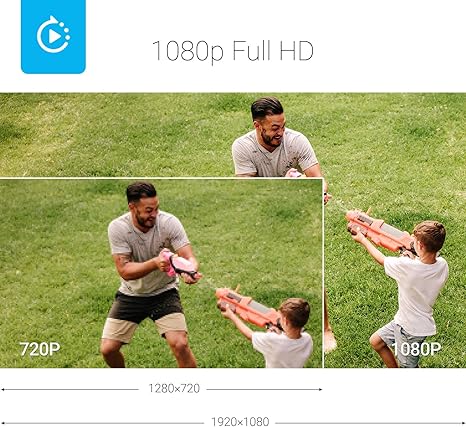Image resolution: width=466 pixels, height=427 pixels.
Task: Click the 1280×720 dimension text
Action: point(174,388)
